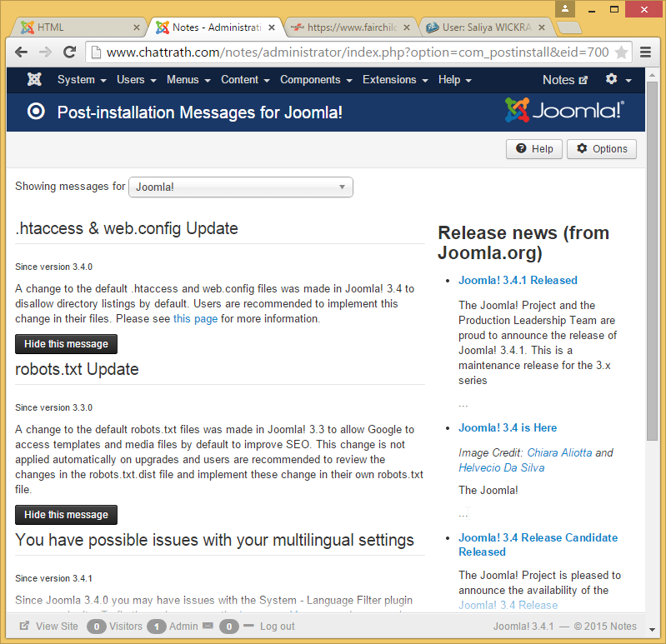Open the Chrome hamburger menu
Viewport: 666px width, 644px height.
[x=646, y=52]
